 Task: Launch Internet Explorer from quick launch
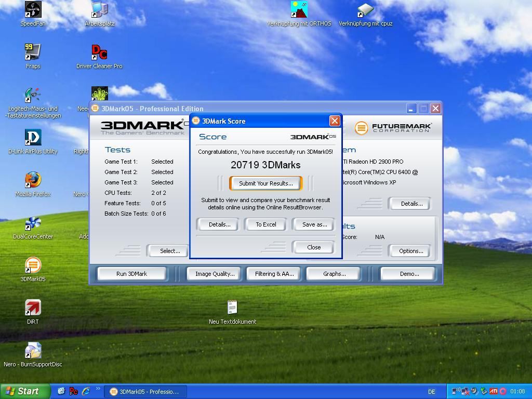coord(86,391)
